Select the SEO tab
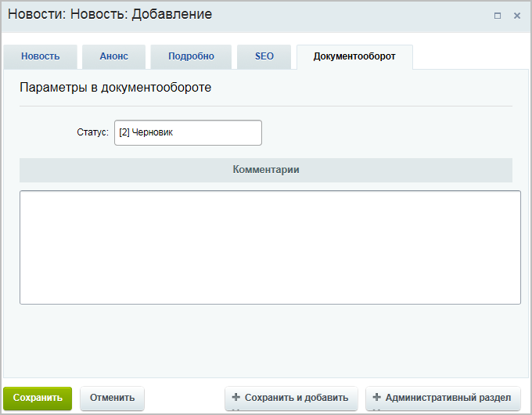The image size is (532, 415). tap(264, 56)
